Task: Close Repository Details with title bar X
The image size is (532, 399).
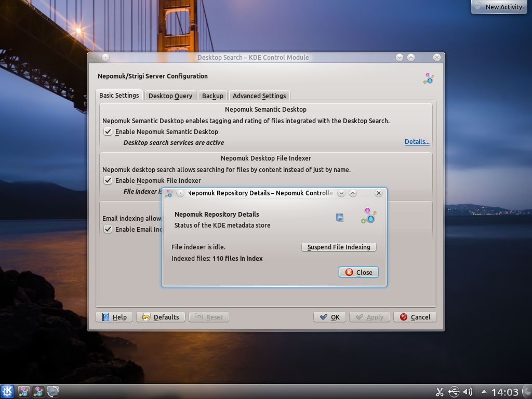Action: tap(379, 193)
